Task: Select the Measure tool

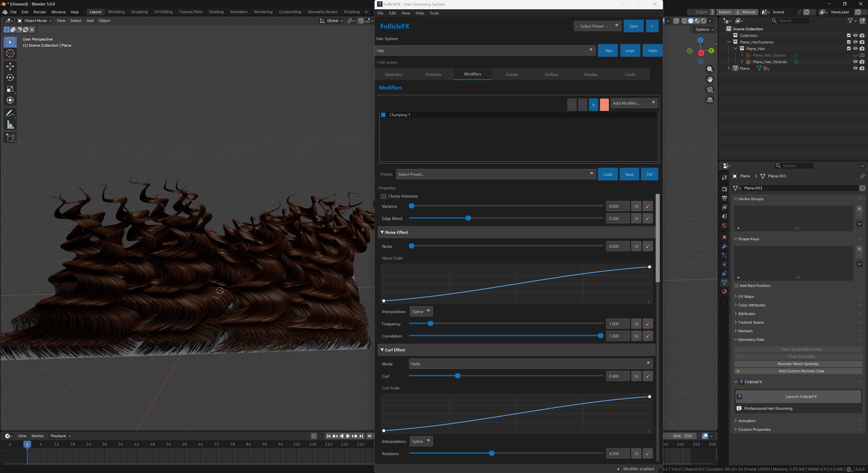Action: (10, 124)
